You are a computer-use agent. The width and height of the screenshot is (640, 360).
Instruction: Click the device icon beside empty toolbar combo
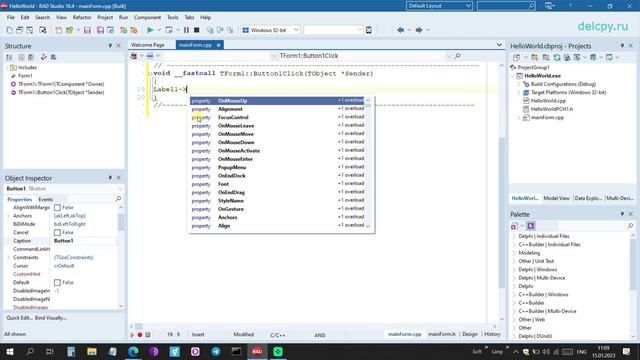(x=369, y=30)
